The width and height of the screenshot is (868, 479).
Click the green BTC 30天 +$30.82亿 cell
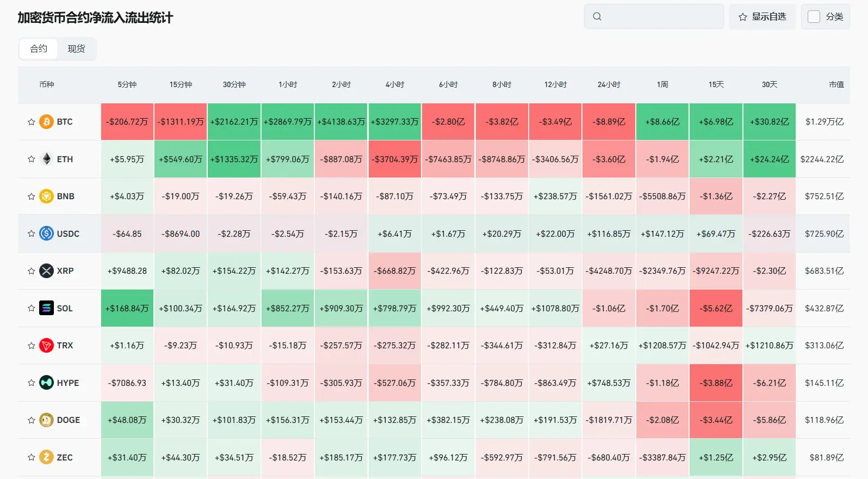click(x=770, y=121)
